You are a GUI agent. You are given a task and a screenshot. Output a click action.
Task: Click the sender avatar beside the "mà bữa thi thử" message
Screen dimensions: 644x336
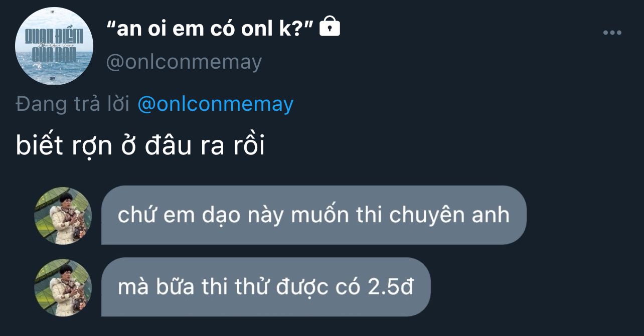click(x=63, y=288)
